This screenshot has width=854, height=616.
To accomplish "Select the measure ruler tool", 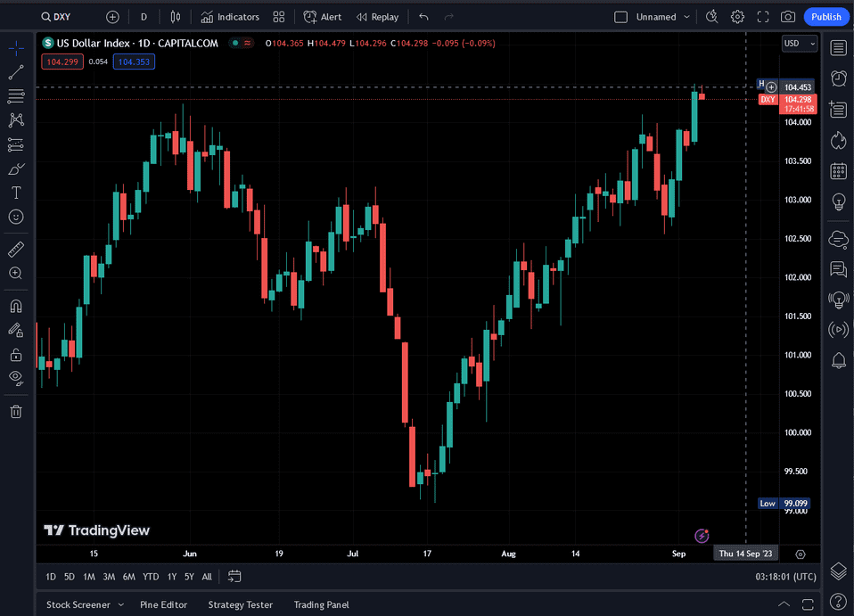I will 16,250.
